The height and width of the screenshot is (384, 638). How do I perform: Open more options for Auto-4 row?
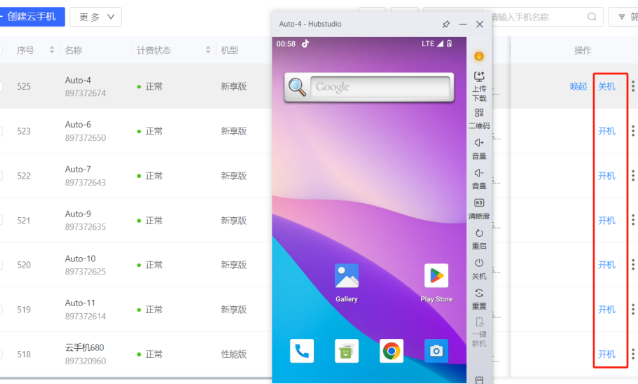point(633,86)
